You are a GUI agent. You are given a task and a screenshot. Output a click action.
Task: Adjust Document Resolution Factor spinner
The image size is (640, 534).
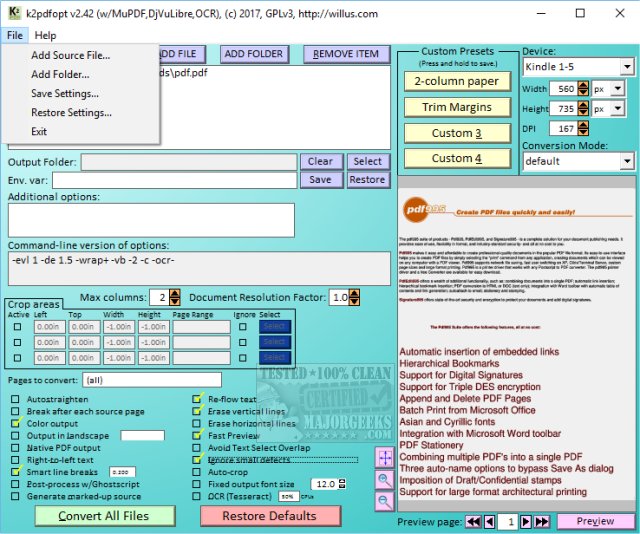pyautogui.click(x=354, y=297)
